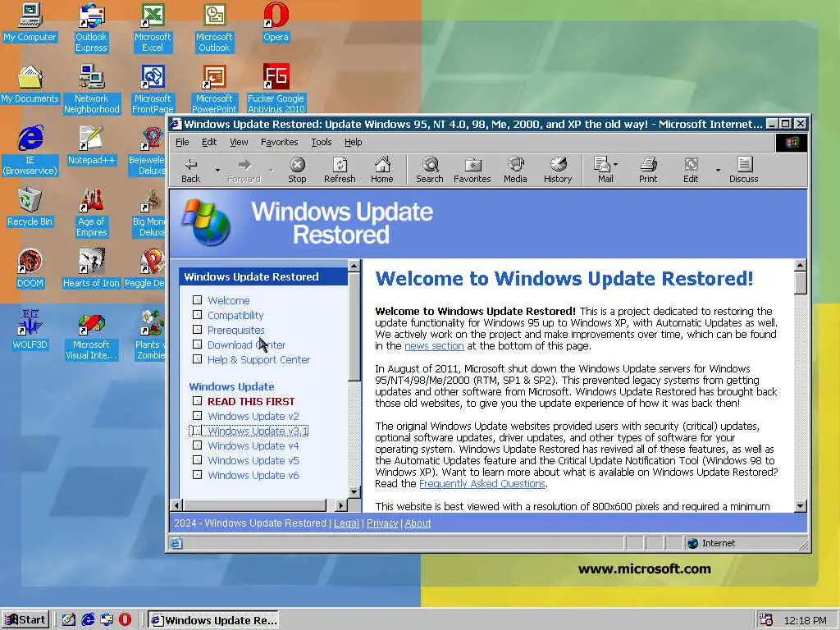Image resolution: width=840 pixels, height=630 pixels.
Task: Stop page loading with Stop icon
Action: [x=297, y=170]
